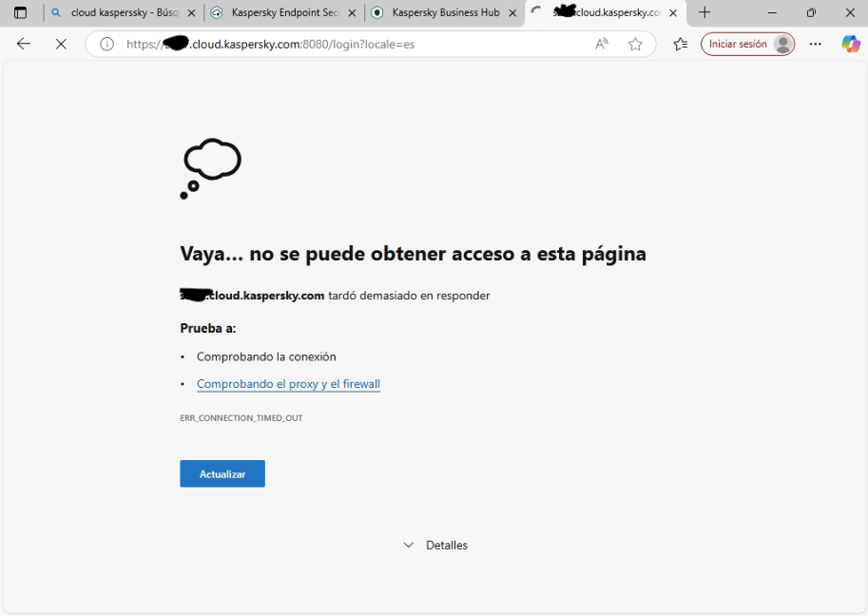
Task: Expand the Detalles section
Action: coord(435,545)
